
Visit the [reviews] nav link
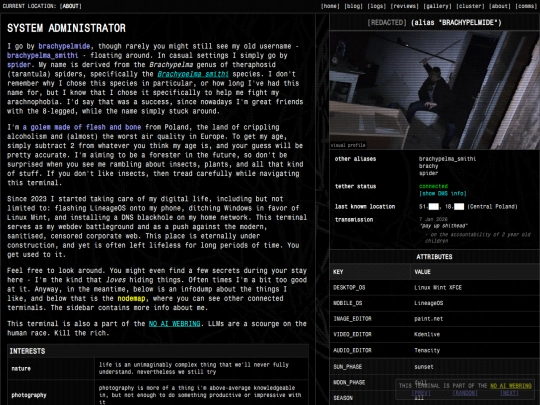tap(405, 6)
